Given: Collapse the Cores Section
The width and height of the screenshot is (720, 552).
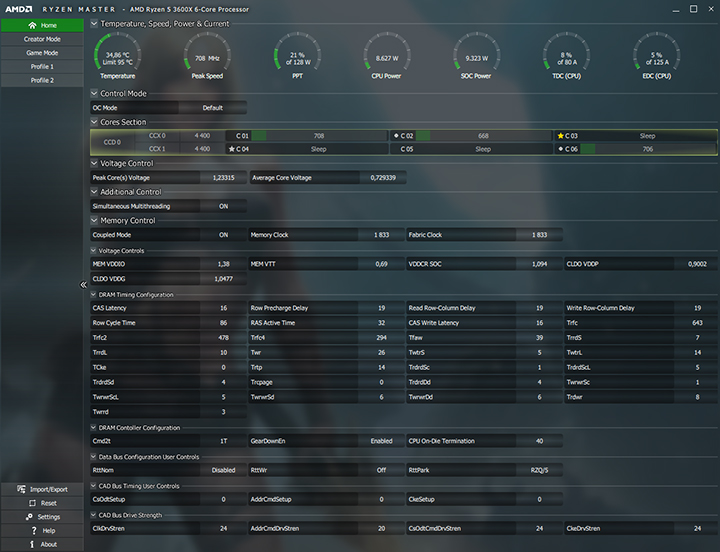Looking at the screenshot, I should (94, 122).
